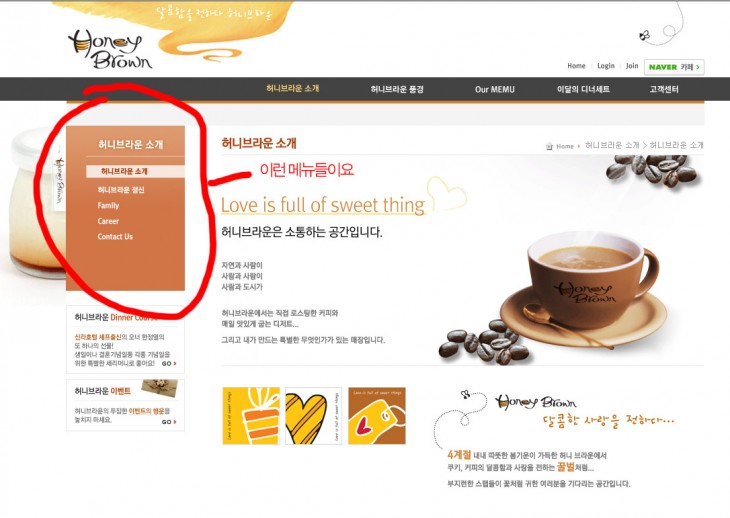Click the Login link
The image size is (730, 518).
(x=606, y=66)
